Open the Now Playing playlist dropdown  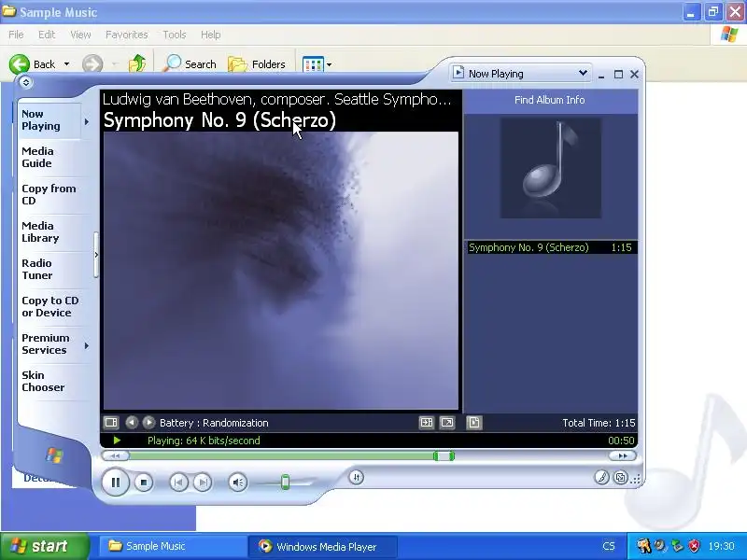[x=521, y=74]
